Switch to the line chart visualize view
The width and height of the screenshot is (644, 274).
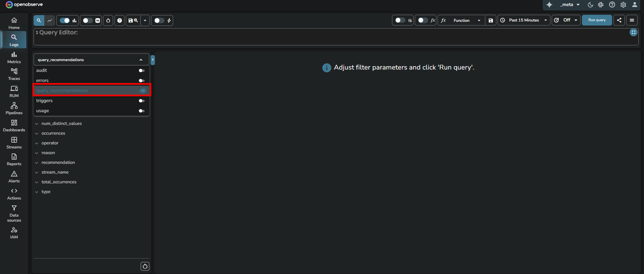coord(50,20)
